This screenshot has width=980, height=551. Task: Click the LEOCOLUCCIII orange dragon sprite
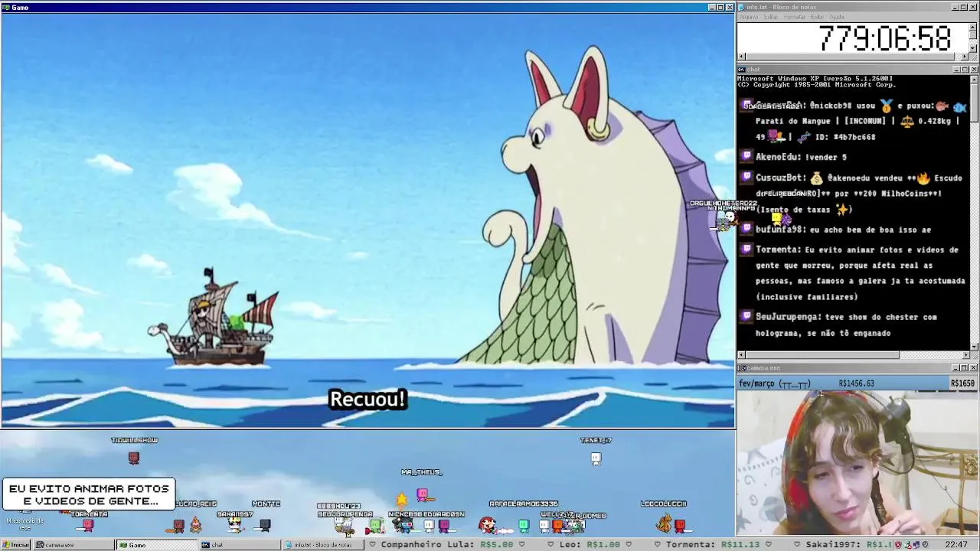click(x=664, y=524)
